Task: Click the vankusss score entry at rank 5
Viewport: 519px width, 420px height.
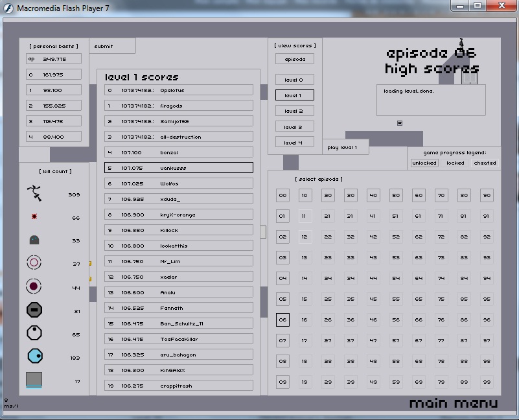Action: click(x=179, y=168)
